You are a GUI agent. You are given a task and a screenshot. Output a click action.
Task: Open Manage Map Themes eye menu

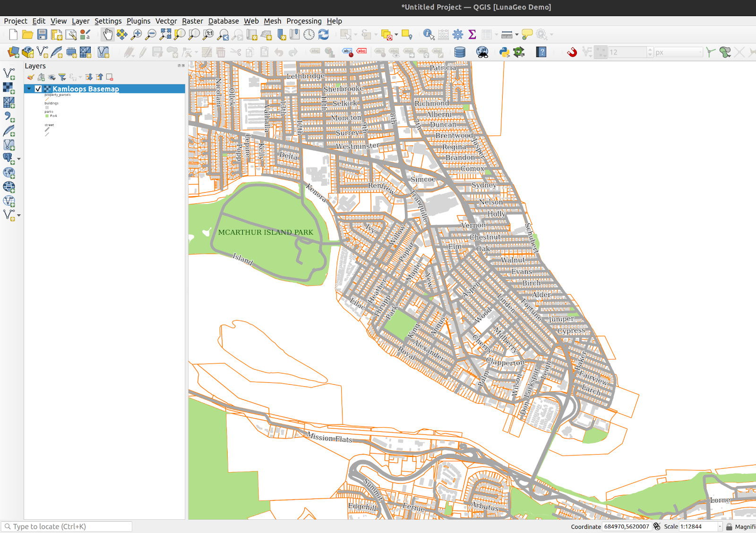click(51, 77)
